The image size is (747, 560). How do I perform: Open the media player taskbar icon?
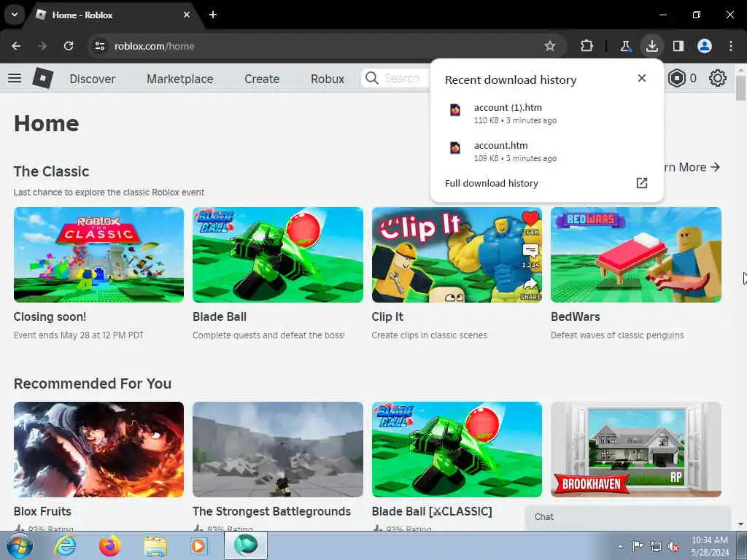199,545
